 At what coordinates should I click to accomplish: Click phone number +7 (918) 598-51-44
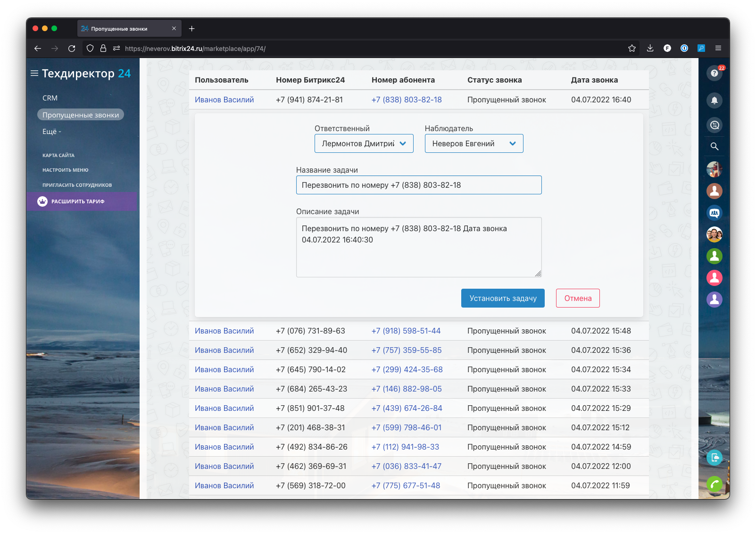(x=406, y=331)
